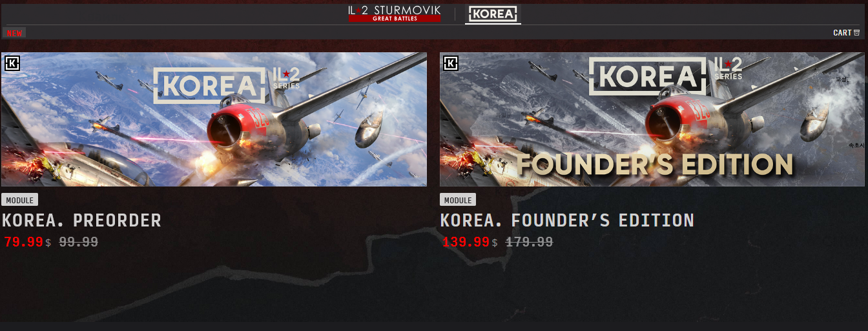Click the red 79.99 sale price
The image size is (868, 331).
pyautogui.click(x=23, y=243)
